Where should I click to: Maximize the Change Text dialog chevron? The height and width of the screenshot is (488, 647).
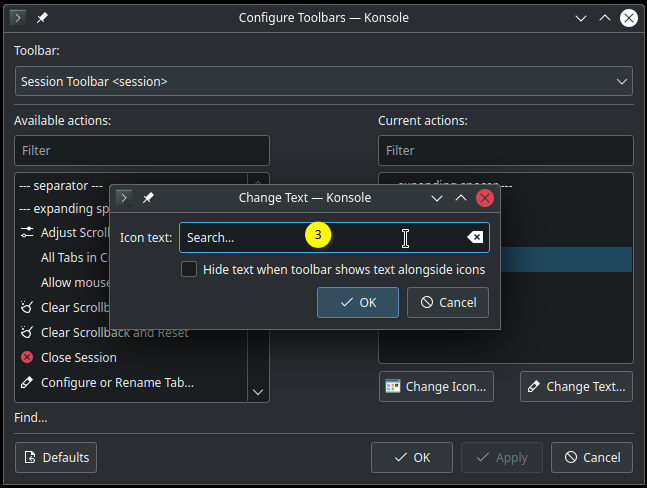pyautogui.click(x=461, y=198)
